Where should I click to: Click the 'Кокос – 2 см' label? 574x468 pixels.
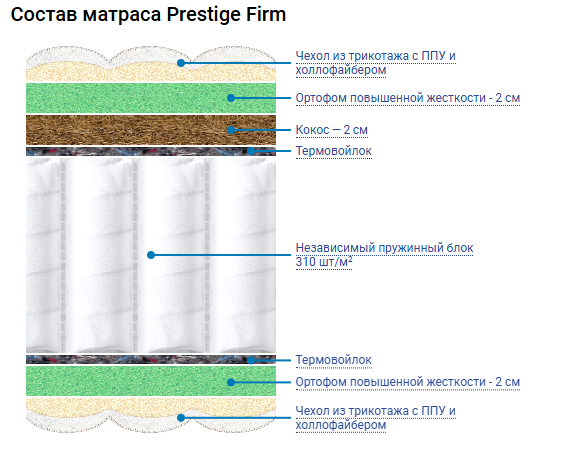[x=332, y=130]
